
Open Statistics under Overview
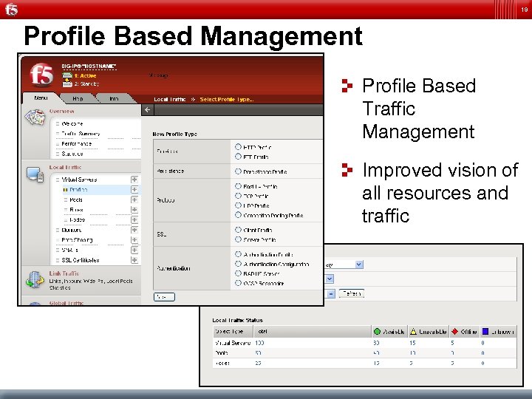tap(72, 154)
